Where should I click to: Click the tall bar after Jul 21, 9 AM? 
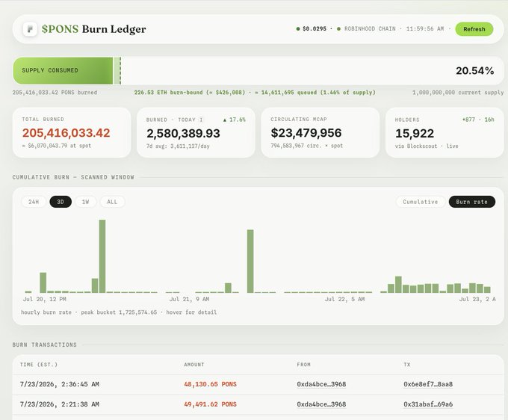tap(250, 262)
